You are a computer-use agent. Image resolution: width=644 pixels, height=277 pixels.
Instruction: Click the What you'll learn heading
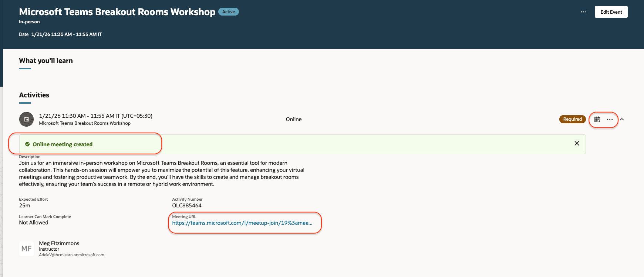click(46, 61)
